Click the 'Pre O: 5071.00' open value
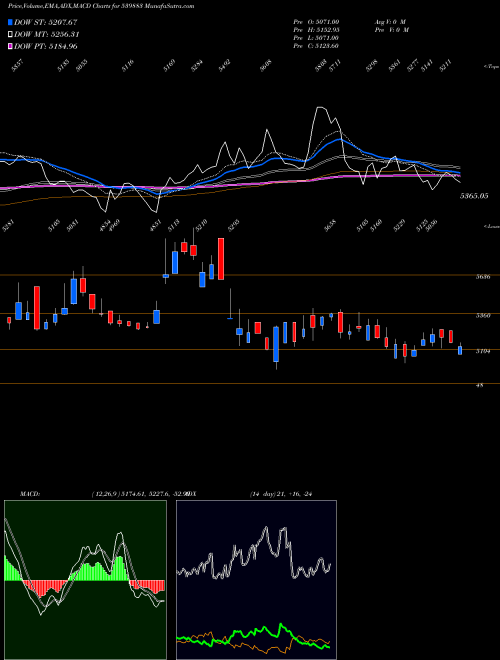500x660 pixels. [316, 22]
